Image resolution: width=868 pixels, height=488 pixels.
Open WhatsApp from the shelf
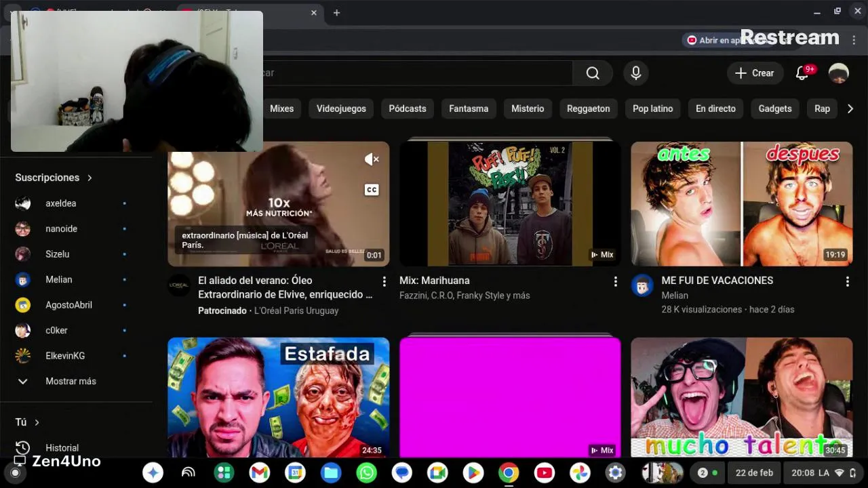[366, 473]
